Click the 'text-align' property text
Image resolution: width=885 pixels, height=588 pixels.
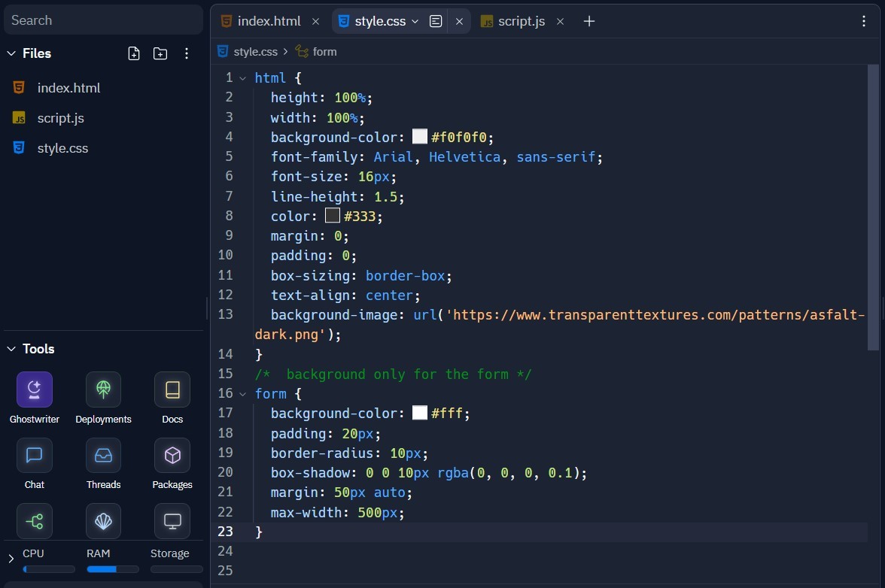click(x=310, y=296)
